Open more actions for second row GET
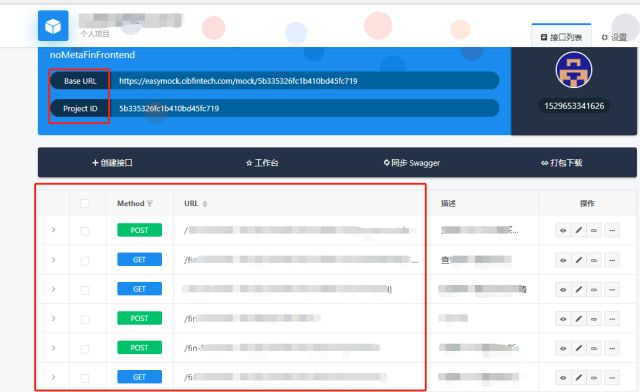Screen dimensions: 640x392 (x=612, y=260)
